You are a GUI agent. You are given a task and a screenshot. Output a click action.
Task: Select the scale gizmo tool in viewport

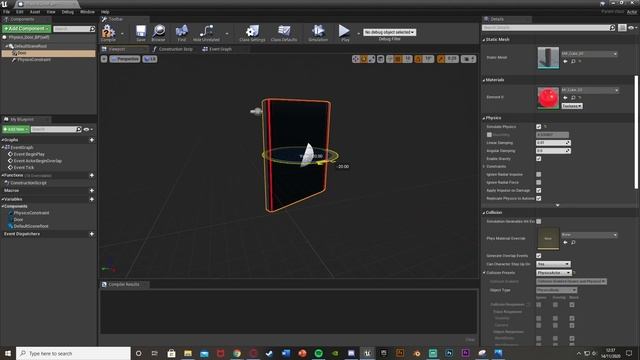(371, 59)
